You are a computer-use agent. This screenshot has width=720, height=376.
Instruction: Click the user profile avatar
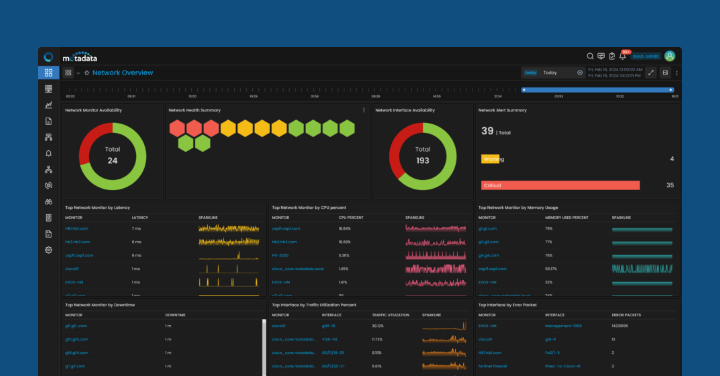coord(669,56)
